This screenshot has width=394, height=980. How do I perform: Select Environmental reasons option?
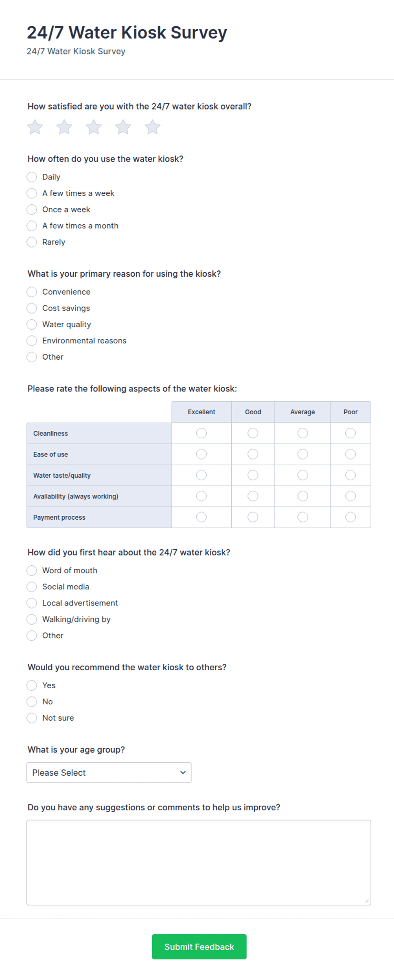pos(32,341)
